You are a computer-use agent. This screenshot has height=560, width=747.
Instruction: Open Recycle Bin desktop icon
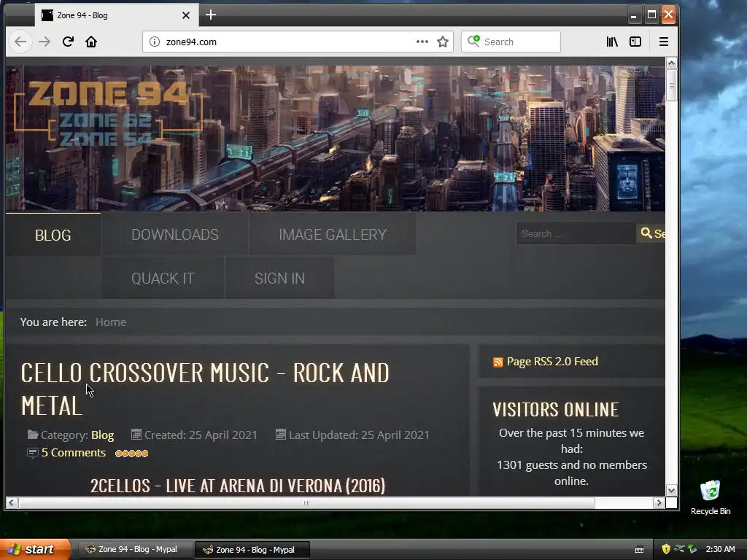(711, 497)
